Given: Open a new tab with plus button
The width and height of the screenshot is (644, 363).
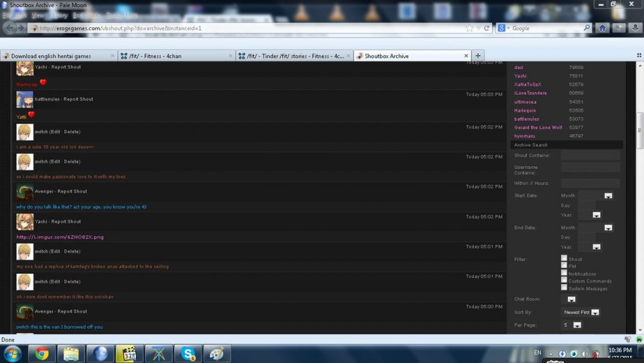Looking at the screenshot, I should [x=478, y=55].
